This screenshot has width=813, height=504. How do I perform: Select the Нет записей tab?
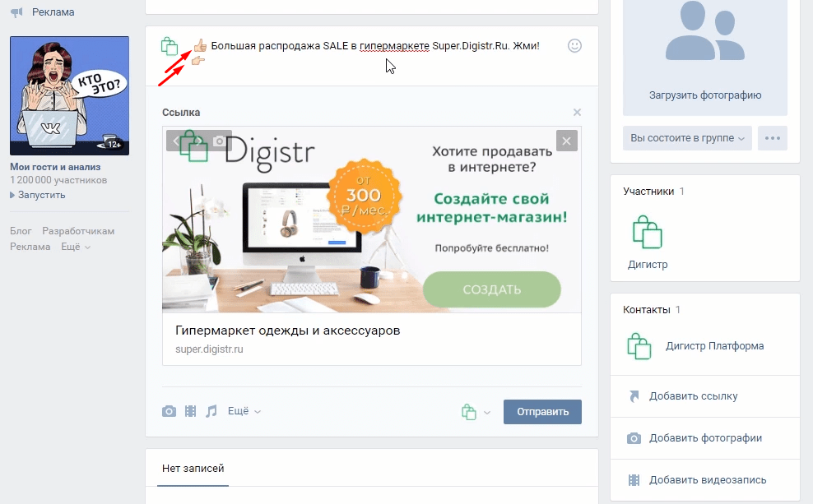[x=193, y=469]
